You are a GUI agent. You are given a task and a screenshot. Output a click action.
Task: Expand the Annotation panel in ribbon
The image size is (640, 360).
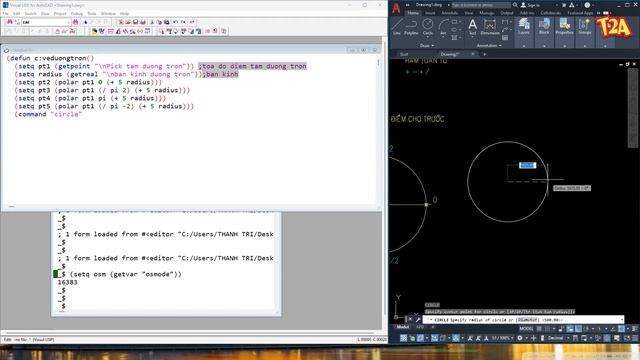pyautogui.click(x=489, y=46)
